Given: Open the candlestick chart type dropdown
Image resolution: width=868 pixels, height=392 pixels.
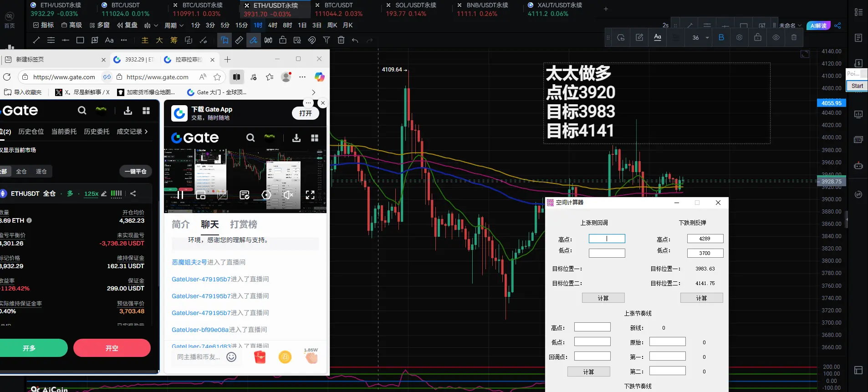Looking at the screenshot, I should point(151,25).
